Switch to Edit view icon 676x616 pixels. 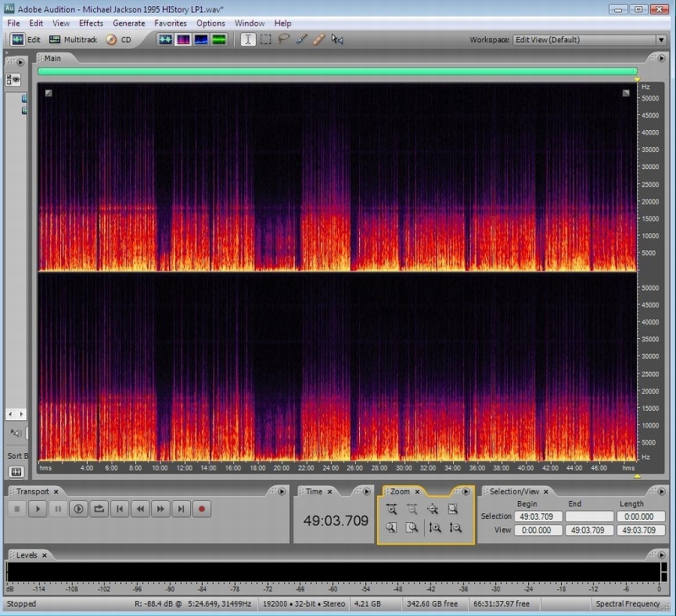pos(18,40)
